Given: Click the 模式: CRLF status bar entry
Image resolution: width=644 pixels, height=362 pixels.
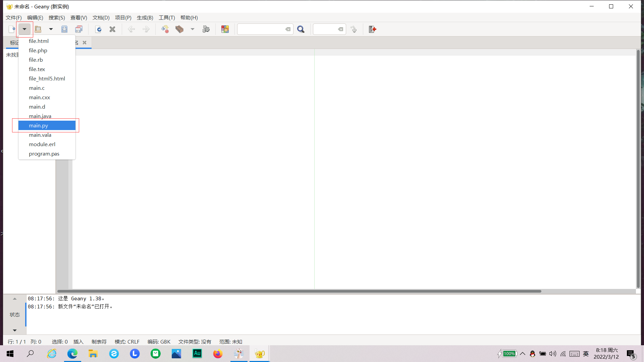Looking at the screenshot, I should tap(127, 342).
